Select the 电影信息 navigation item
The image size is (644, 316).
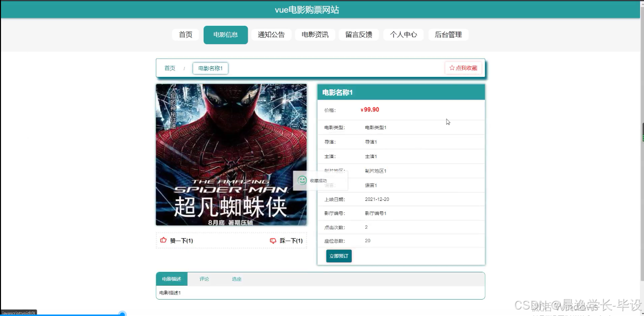click(225, 35)
